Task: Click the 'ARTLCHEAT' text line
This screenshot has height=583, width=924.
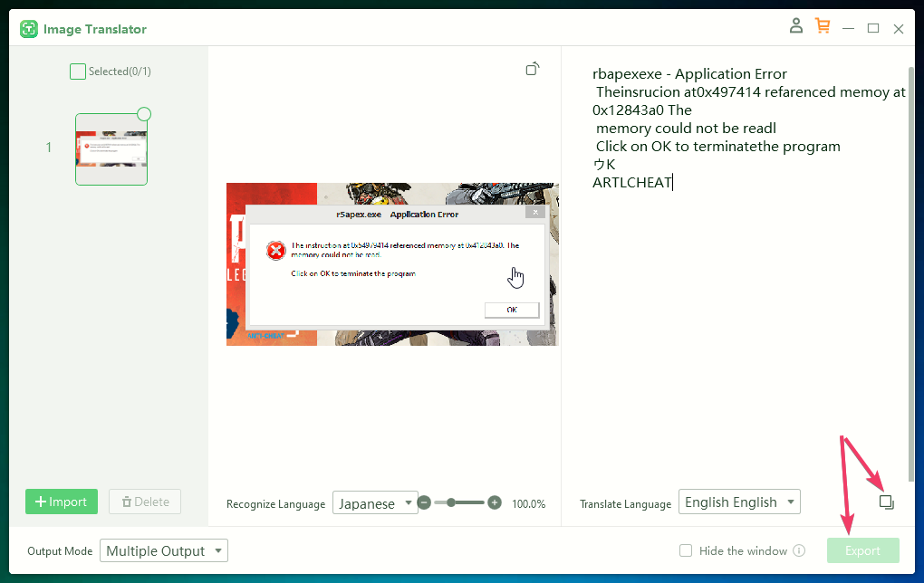Action: click(631, 183)
